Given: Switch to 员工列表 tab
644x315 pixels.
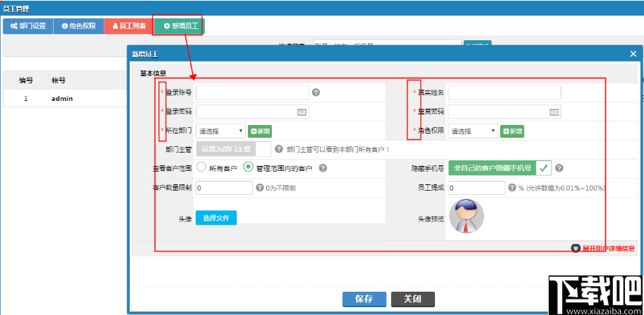Looking at the screenshot, I should [129, 26].
